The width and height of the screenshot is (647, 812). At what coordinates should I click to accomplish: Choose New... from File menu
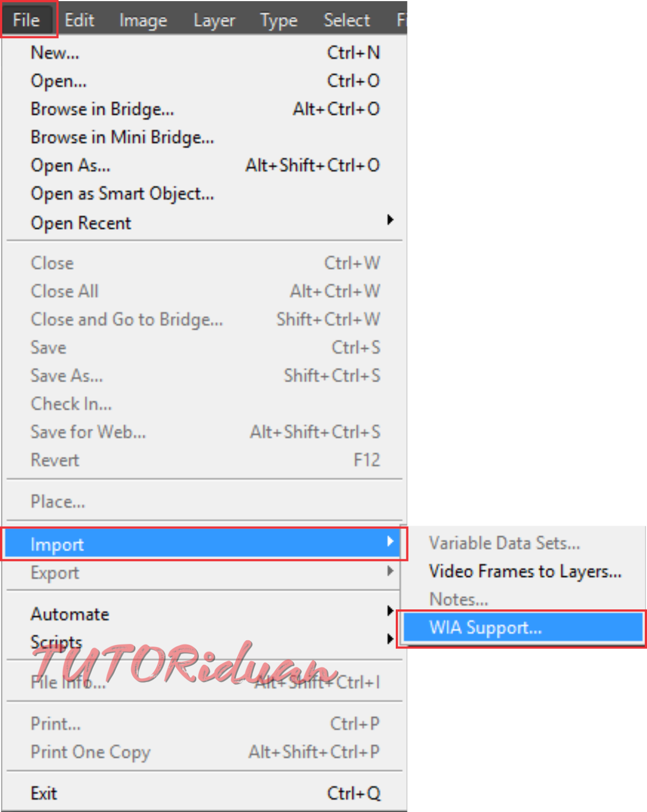204,53
